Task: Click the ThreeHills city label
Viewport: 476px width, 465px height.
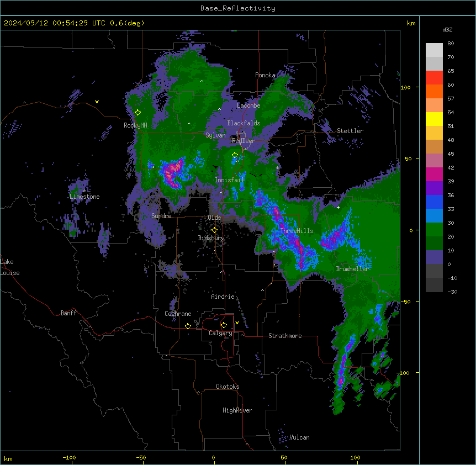Action: (x=297, y=231)
